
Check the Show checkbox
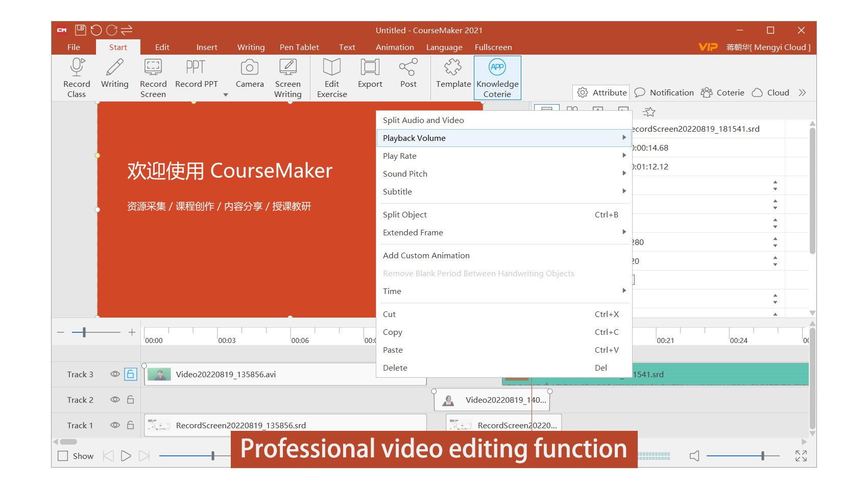[63, 456]
